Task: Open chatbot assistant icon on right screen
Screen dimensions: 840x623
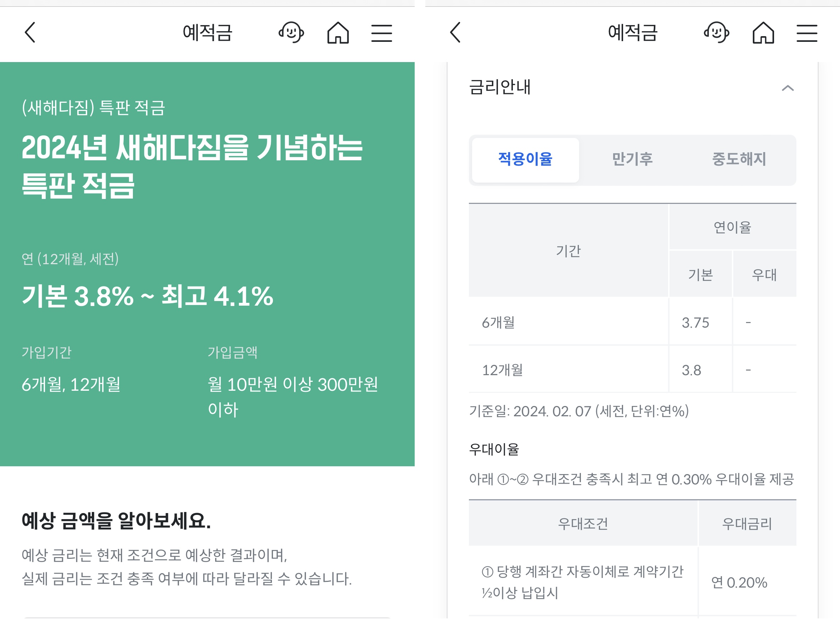Action: (716, 32)
